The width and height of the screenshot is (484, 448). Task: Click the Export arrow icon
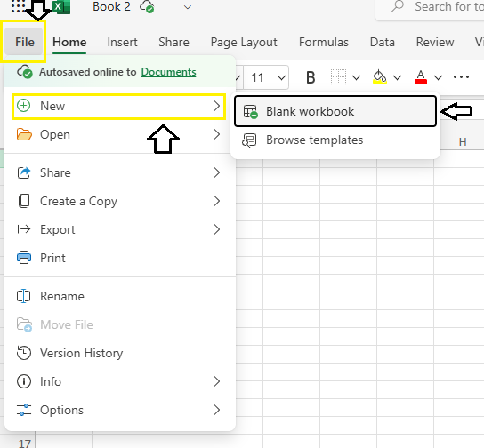coord(24,229)
